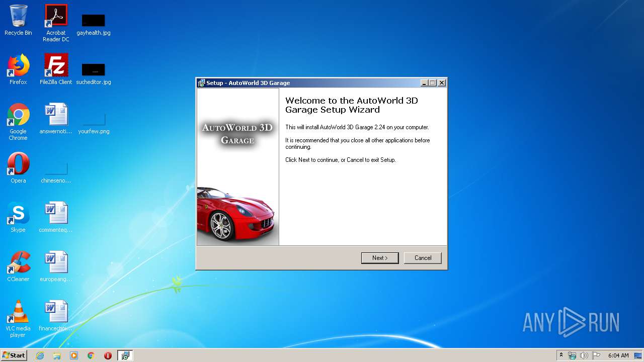This screenshot has height=362, width=644.
Task: Click the "Click Next to continue" instruction text
Action: [x=341, y=160]
